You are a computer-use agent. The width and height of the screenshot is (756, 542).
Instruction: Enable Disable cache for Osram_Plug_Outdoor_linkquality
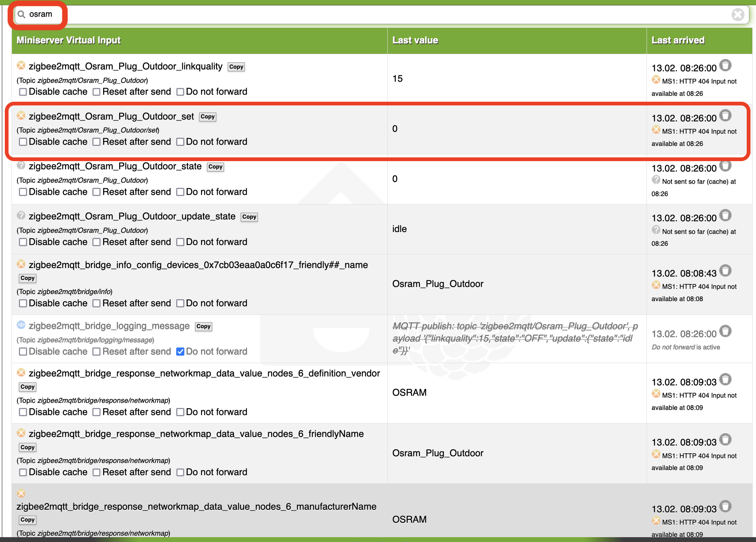point(23,92)
